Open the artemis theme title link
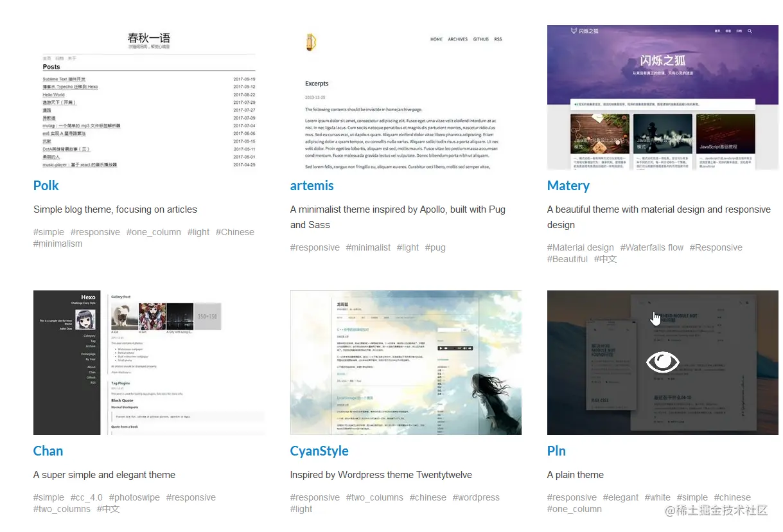Viewport: 783px width, 532px height. point(312,186)
